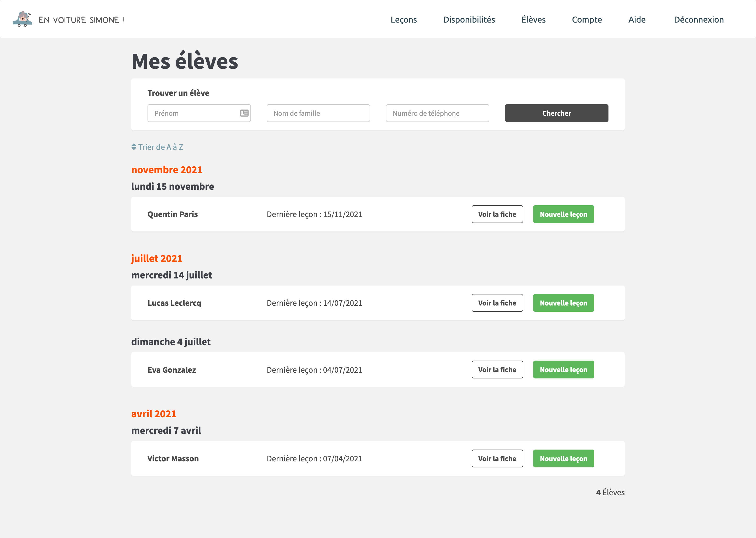756x538 pixels.
Task: View Lucas Leclercq's student file
Action: [497, 303]
